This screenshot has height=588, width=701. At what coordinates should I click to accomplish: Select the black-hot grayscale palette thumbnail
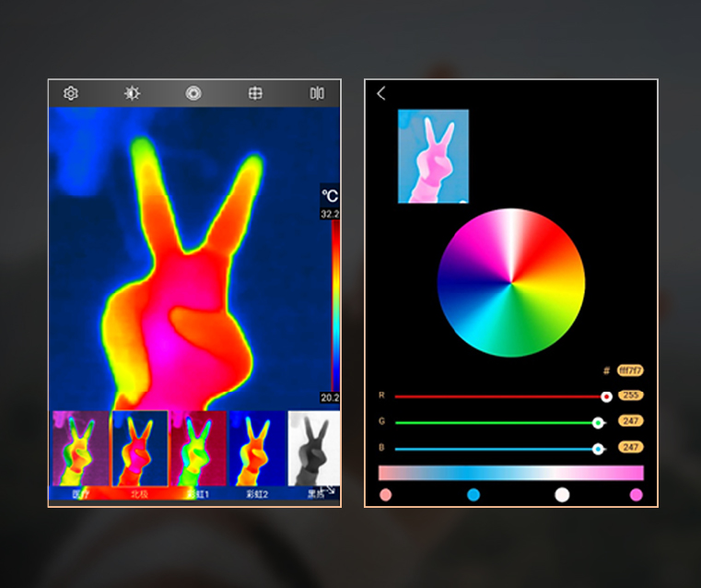[x=314, y=449]
